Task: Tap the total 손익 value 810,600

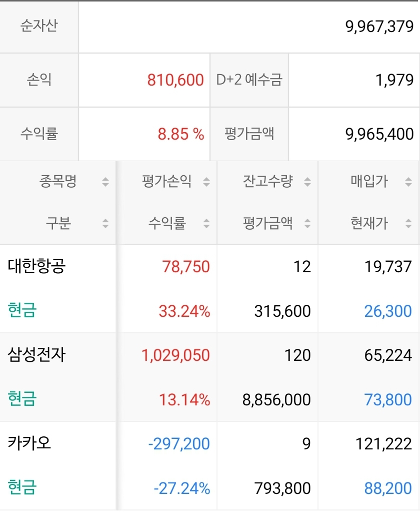Action: point(175,80)
